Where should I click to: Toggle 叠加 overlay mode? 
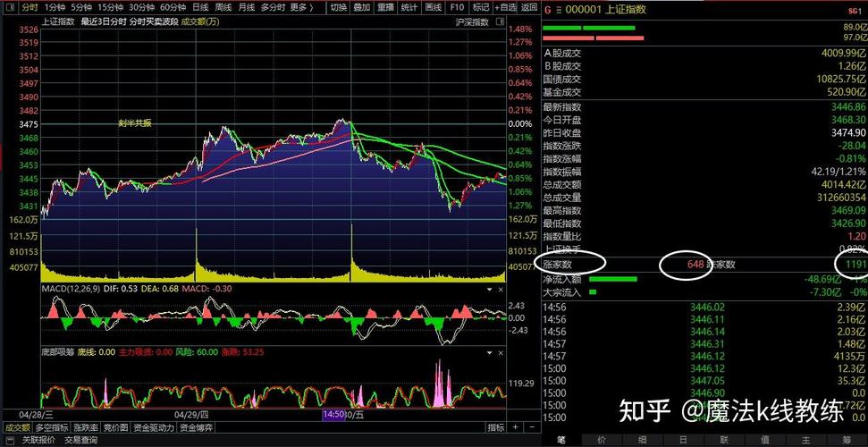[x=361, y=7]
